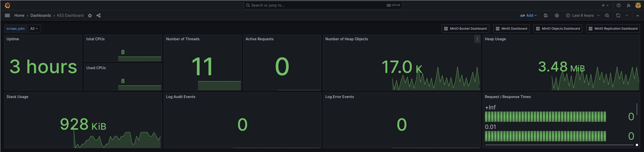This screenshot has height=152, width=644.
Task: Open the Add panel dropdown
Action: click(x=529, y=15)
